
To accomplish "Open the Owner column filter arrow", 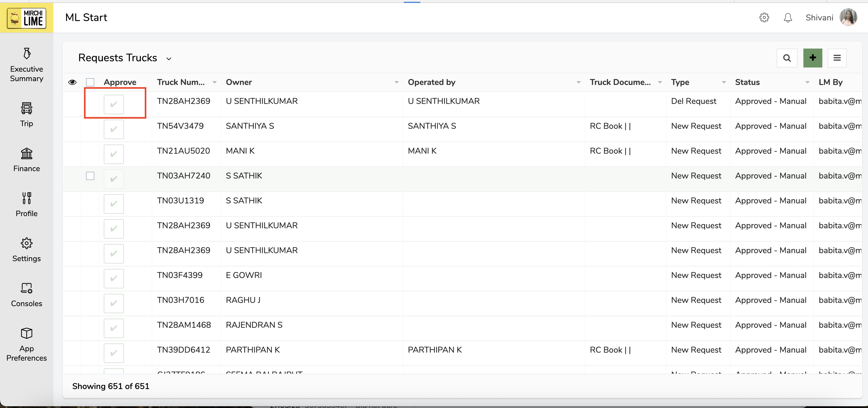I will coord(396,82).
